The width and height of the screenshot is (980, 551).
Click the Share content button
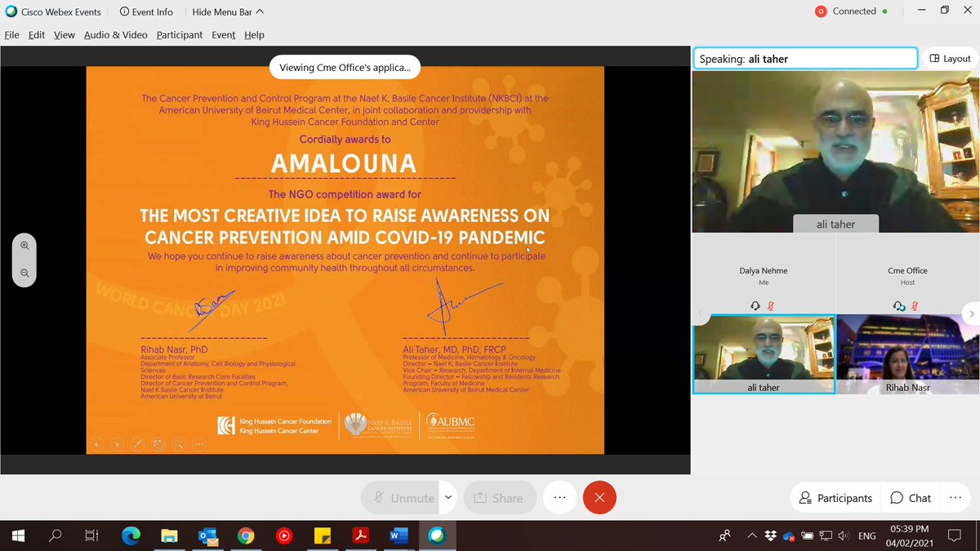(x=500, y=497)
